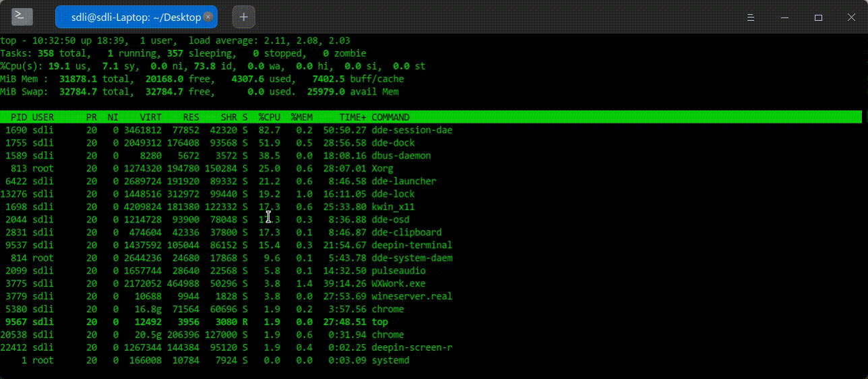868x379 pixels.
Task: Close the sdli@sdli-Laptop tab
Action: click(208, 17)
